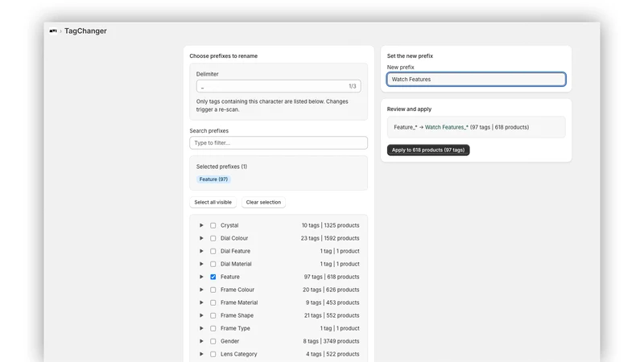
Task: Remove the Feature (97) selected chip
Action: (213, 179)
